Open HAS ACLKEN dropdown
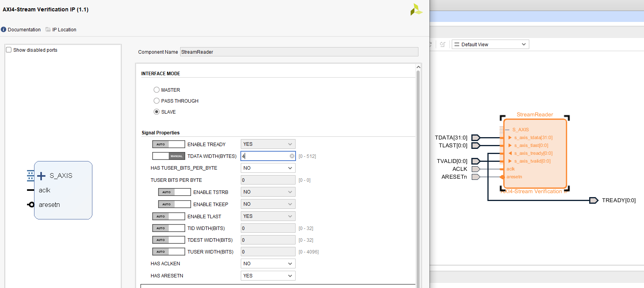 click(x=268, y=264)
